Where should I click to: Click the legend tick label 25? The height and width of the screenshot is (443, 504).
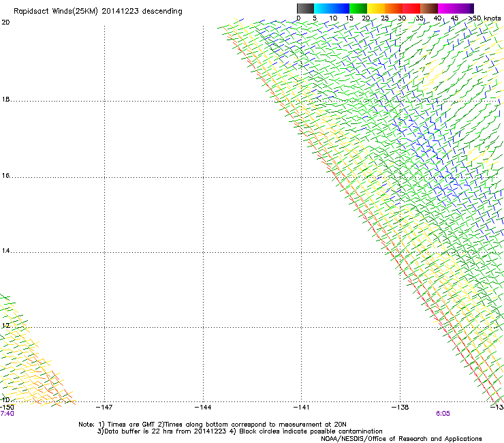point(385,18)
